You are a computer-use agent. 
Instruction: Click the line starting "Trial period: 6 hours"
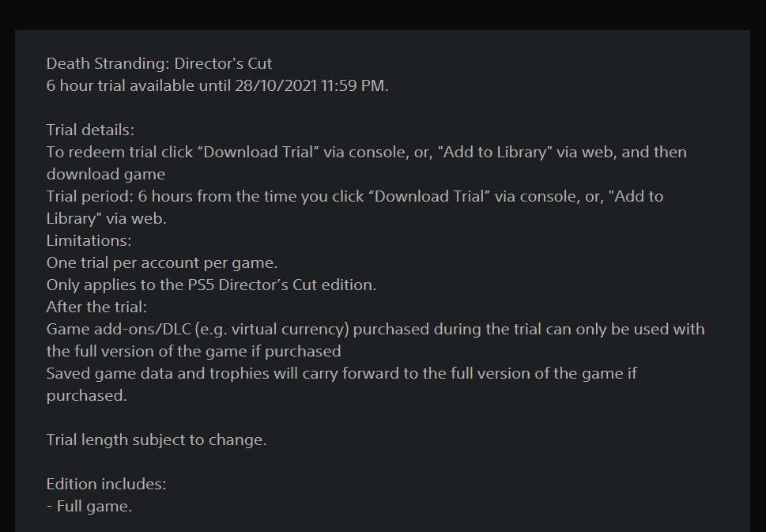pyautogui.click(x=354, y=196)
